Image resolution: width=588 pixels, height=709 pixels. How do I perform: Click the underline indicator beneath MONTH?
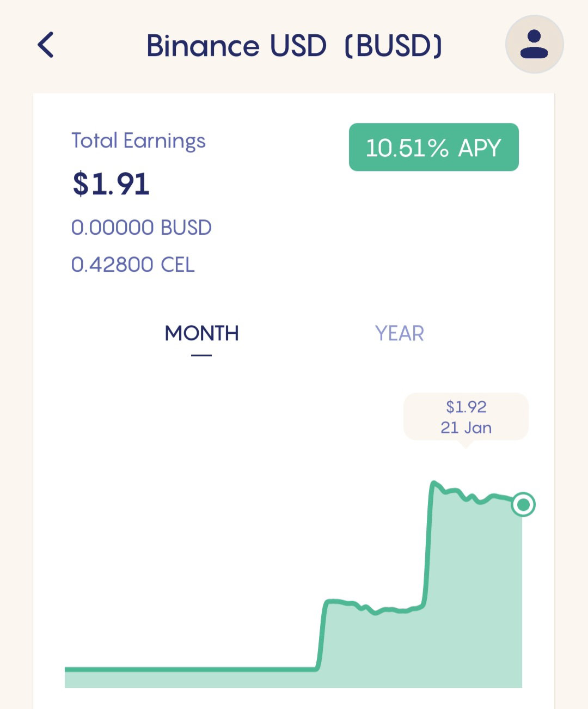(x=201, y=355)
